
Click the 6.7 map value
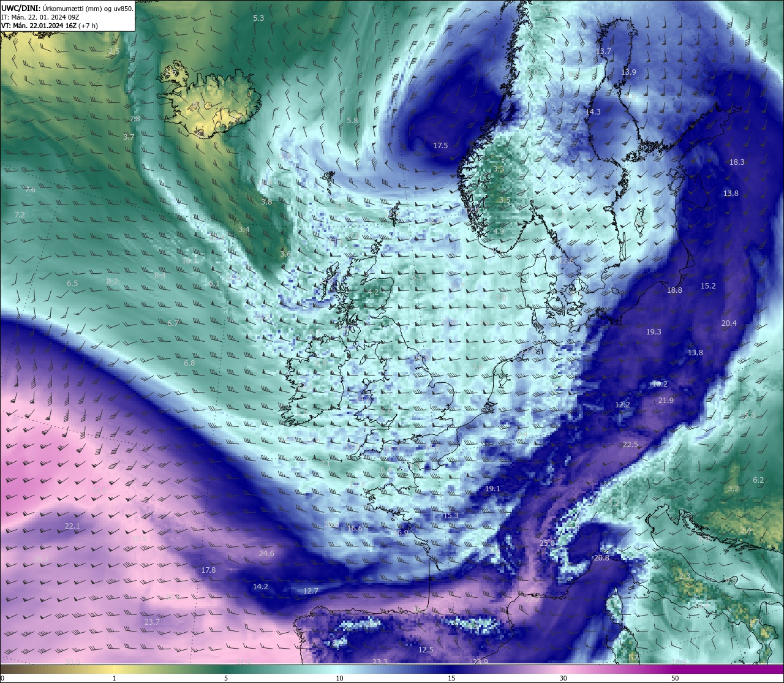173,323
